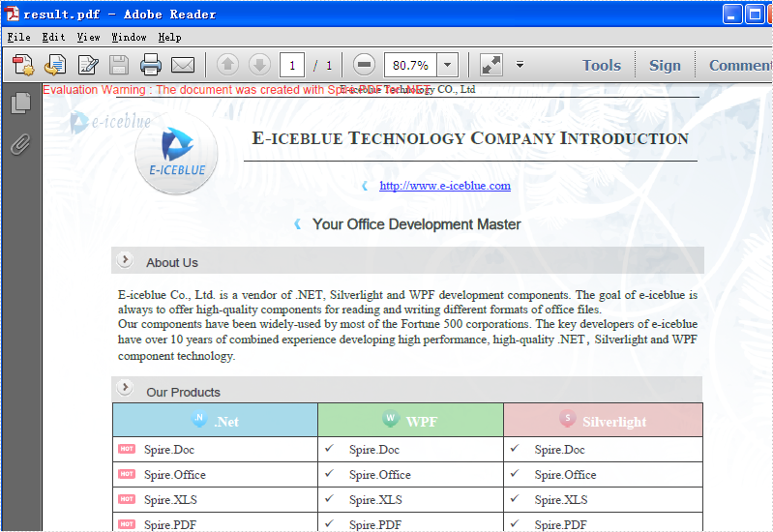Open the Window menu
Screen dimensions: 773x532
click(x=129, y=38)
